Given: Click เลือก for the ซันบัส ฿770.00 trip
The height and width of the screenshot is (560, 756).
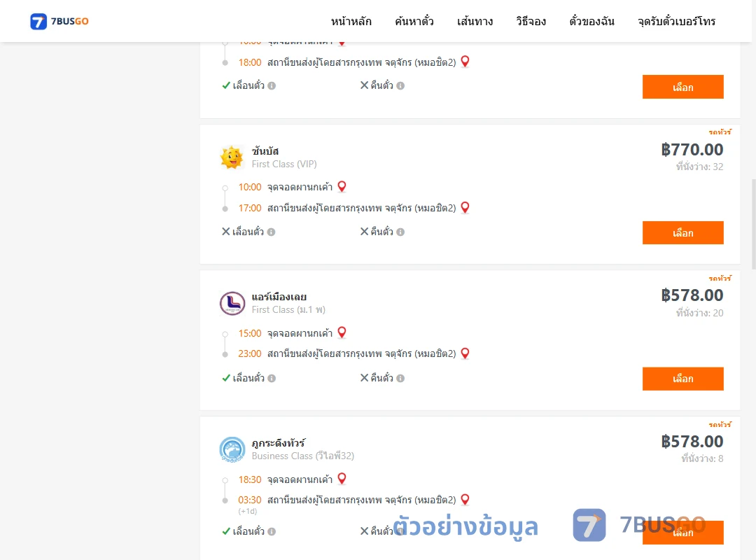Looking at the screenshot, I should 682,232.
